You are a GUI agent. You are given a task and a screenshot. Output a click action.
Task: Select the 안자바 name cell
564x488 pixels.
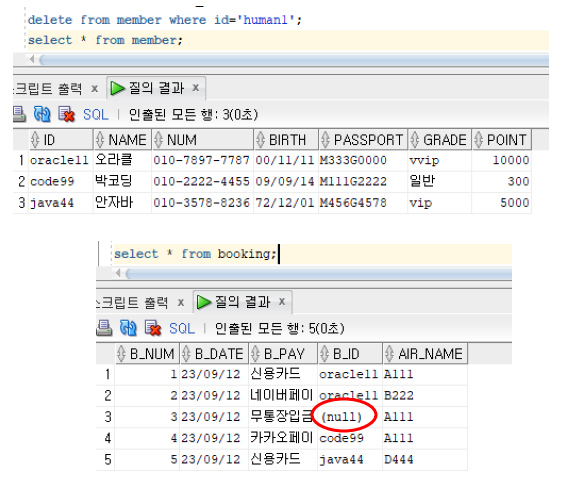[122, 202]
